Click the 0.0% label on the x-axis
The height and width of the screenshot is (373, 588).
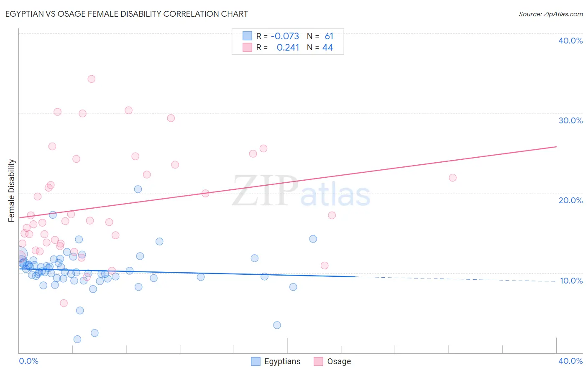[29, 361]
